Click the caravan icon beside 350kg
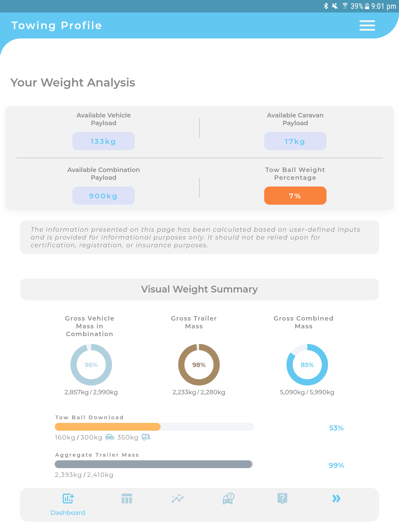Image resolution: width=399 pixels, height=532 pixels. click(x=146, y=437)
